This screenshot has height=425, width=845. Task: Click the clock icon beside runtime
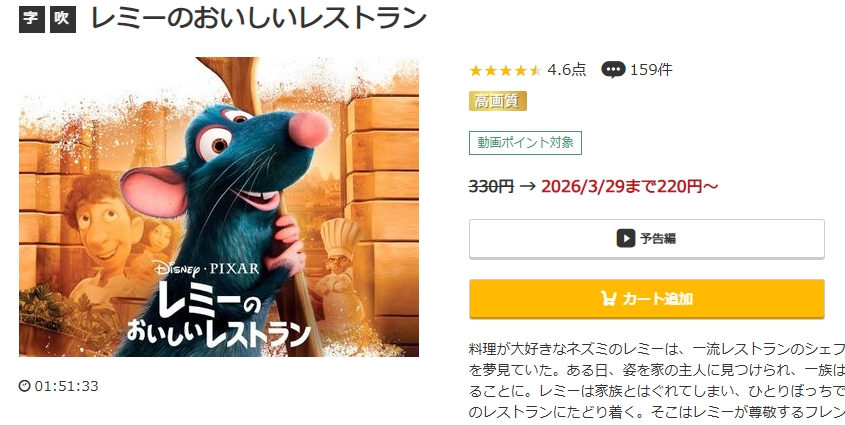[x=25, y=386]
